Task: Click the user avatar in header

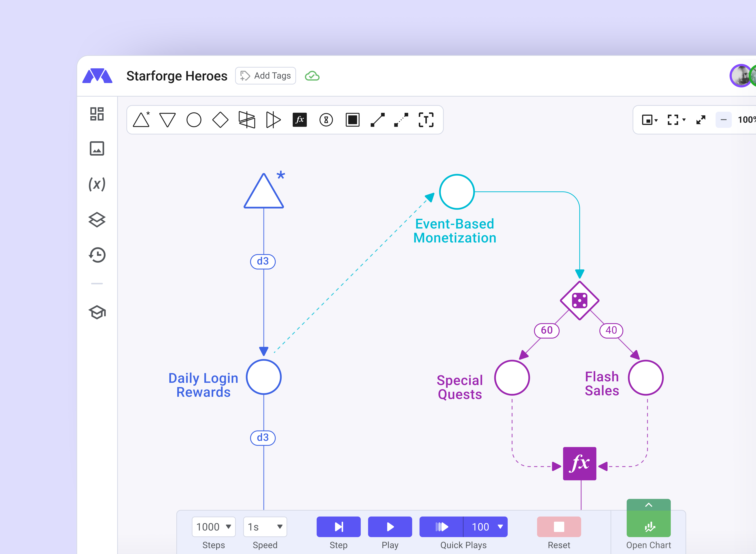Action: tap(741, 76)
